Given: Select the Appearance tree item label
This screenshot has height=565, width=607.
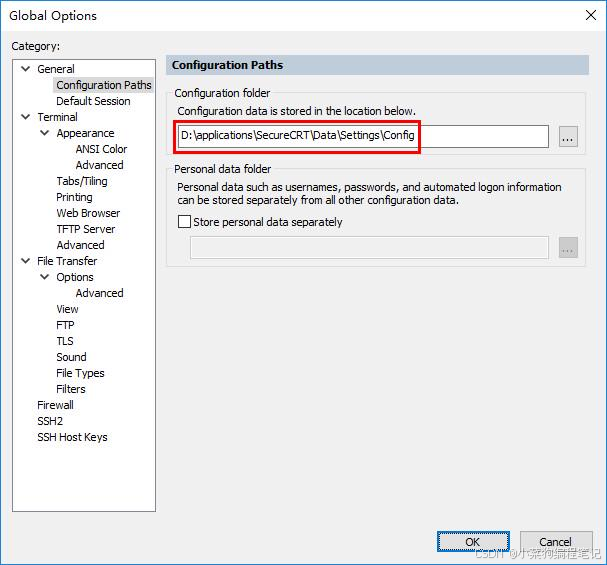Looking at the screenshot, I should click(85, 133).
